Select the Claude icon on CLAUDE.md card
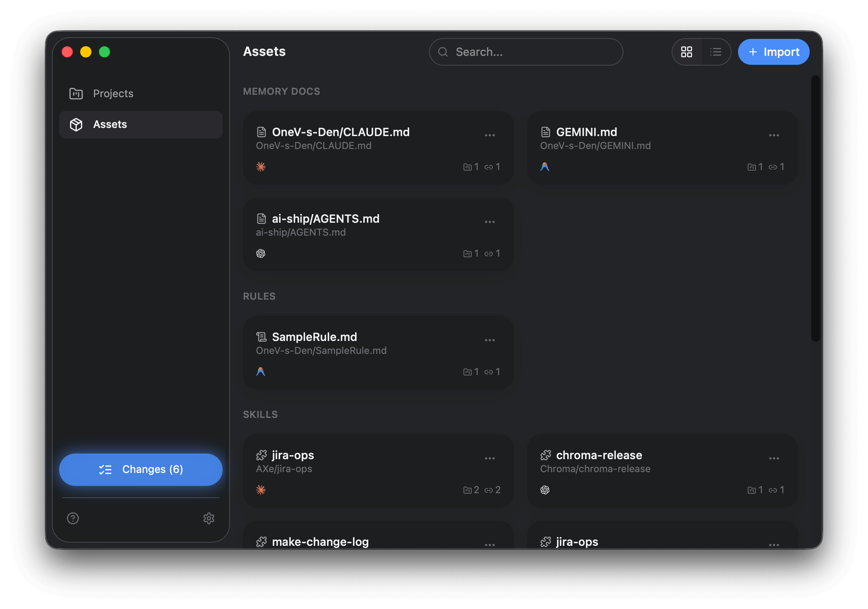 261,166
